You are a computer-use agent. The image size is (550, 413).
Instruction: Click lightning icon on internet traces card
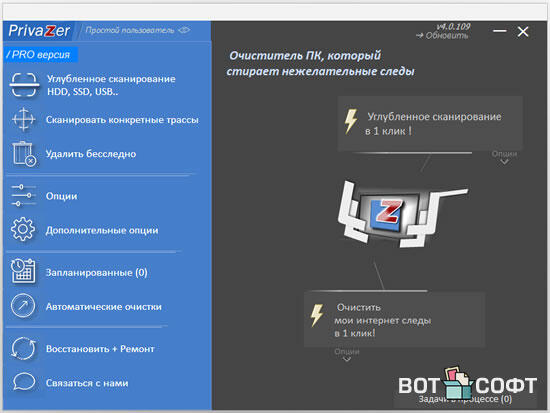click(317, 315)
